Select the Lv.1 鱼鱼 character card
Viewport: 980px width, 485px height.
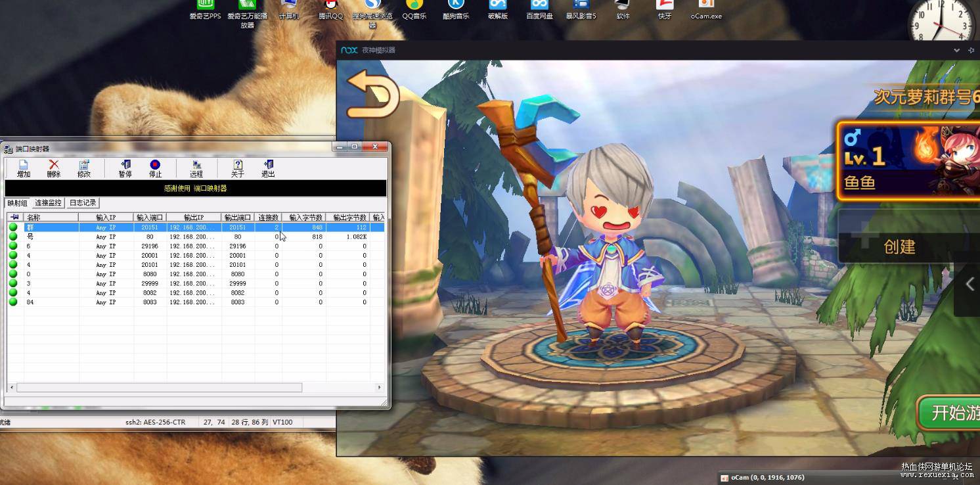click(x=908, y=161)
